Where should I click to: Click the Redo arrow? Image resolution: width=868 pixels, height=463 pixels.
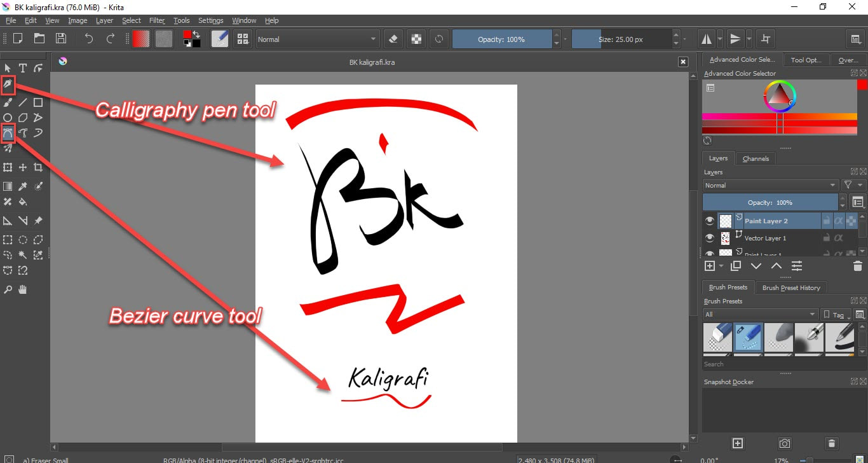[110, 39]
